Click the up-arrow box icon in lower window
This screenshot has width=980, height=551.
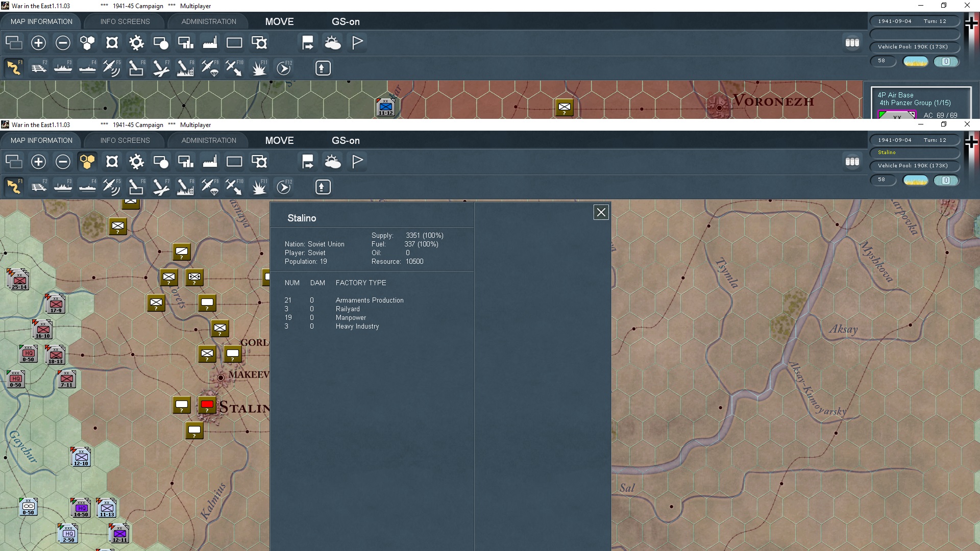(x=323, y=187)
